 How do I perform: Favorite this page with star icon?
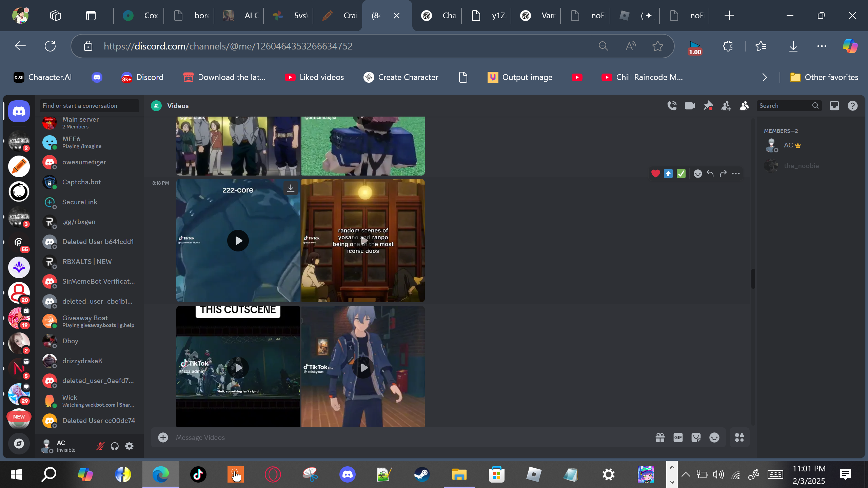pos(658,46)
